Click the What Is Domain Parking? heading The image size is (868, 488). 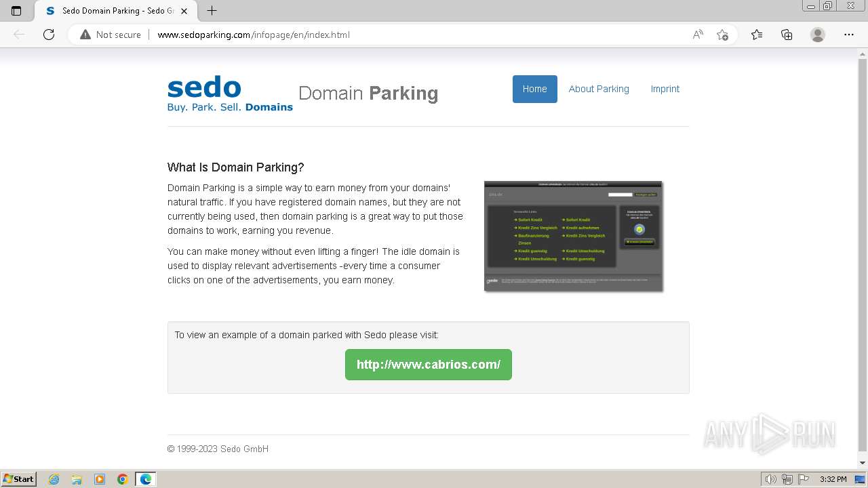tap(236, 167)
